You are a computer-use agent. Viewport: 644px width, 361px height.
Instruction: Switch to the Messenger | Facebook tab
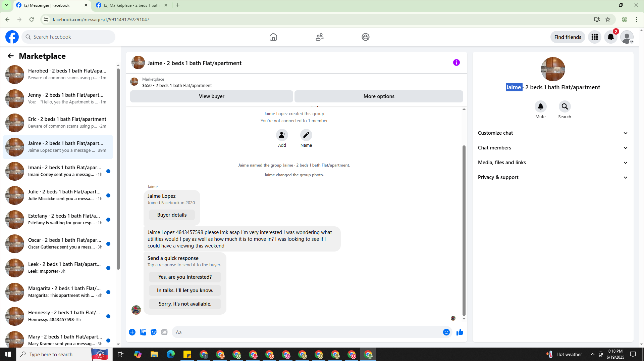click(x=52, y=5)
